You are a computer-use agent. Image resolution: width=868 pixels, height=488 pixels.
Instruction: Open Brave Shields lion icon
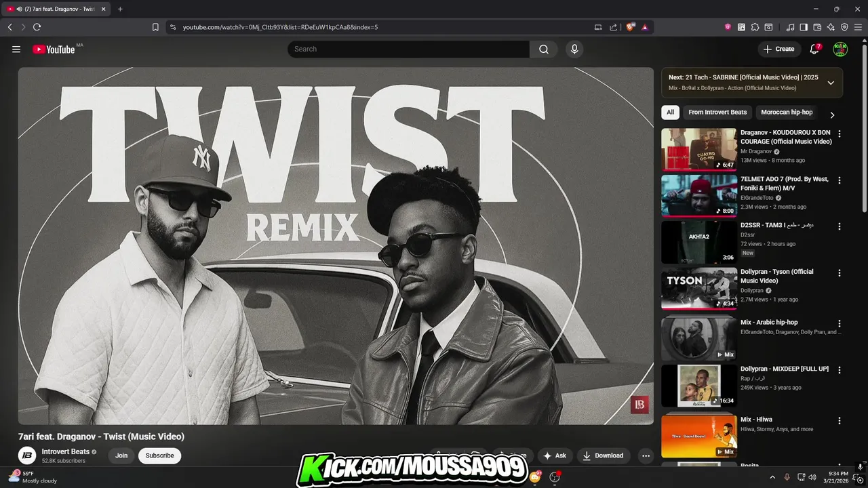(630, 27)
